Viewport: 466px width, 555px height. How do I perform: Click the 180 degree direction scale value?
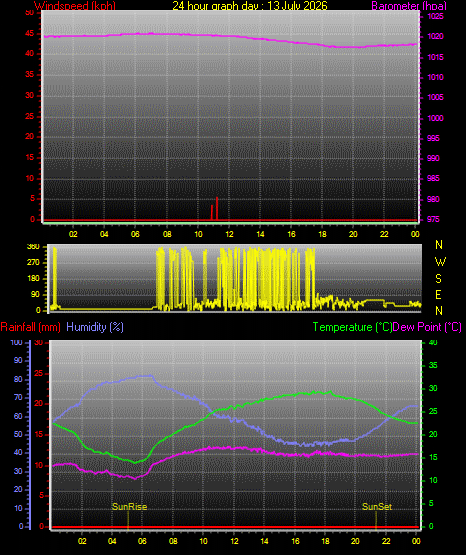point(33,279)
